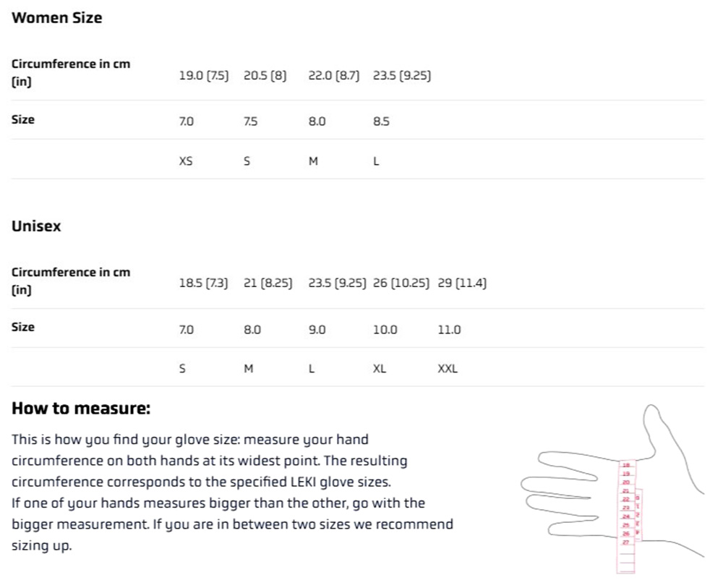
Task: Click the 19.0 (7.5) circumference value
Action: tap(203, 75)
